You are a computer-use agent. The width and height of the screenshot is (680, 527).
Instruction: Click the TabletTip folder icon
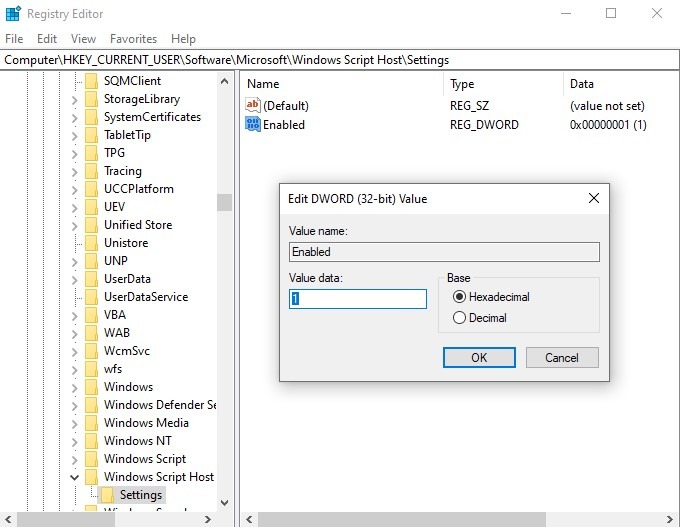click(91, 135)
